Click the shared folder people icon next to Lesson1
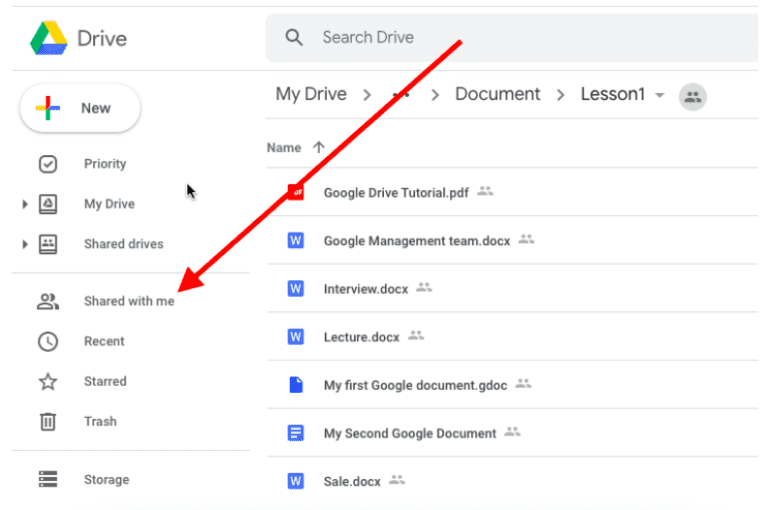The width and height of the screenshot is (768, 510). pyautogui.click(x=693, y=97)
